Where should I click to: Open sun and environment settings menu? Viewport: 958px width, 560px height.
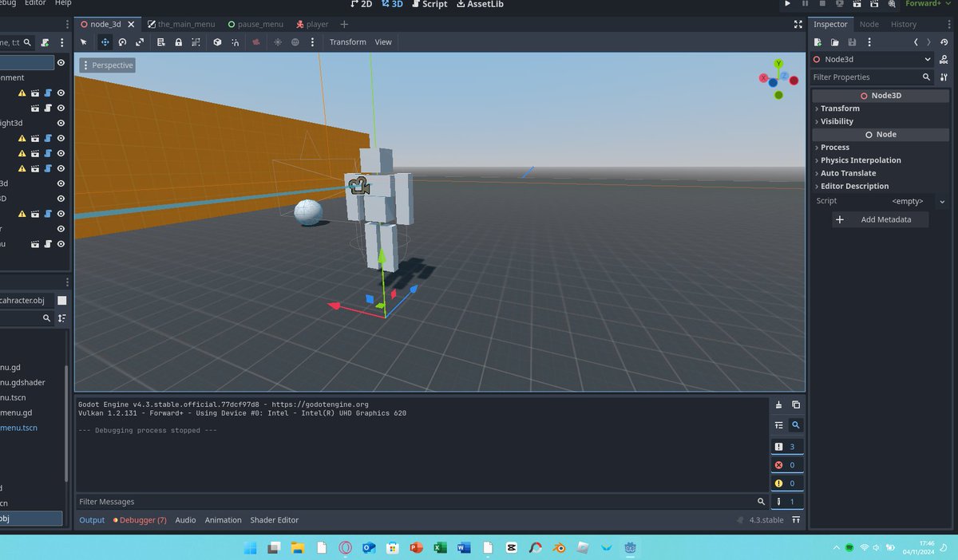[311, 42]
